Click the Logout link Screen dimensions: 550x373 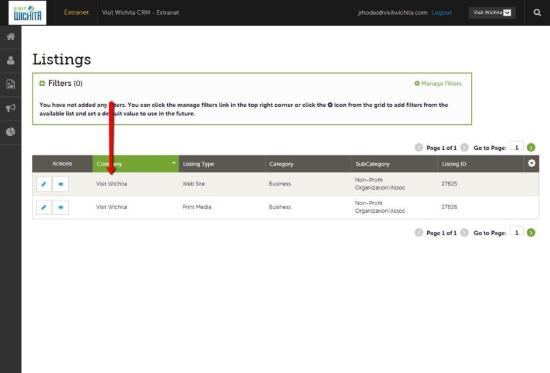pos(441,13)
